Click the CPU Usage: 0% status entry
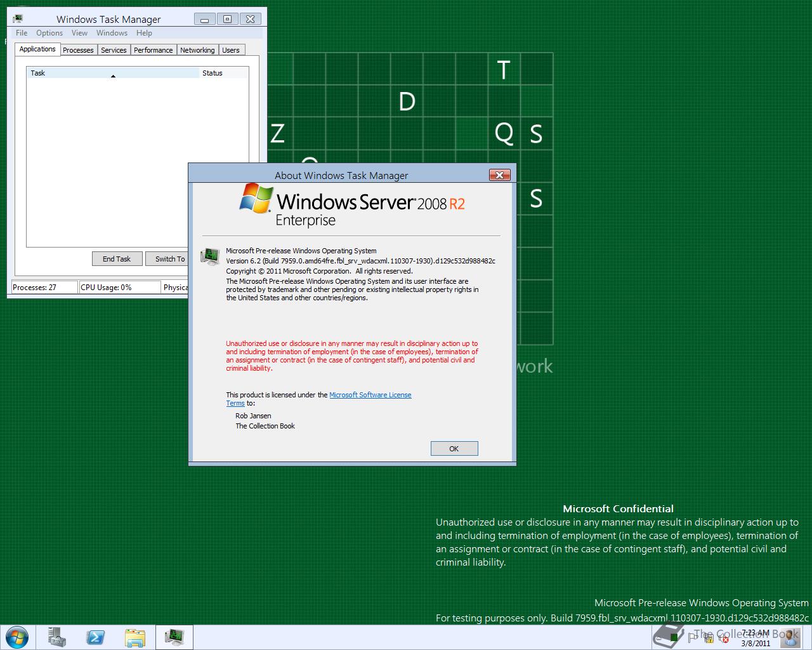812x650 pixels. (x=119, y=288)
